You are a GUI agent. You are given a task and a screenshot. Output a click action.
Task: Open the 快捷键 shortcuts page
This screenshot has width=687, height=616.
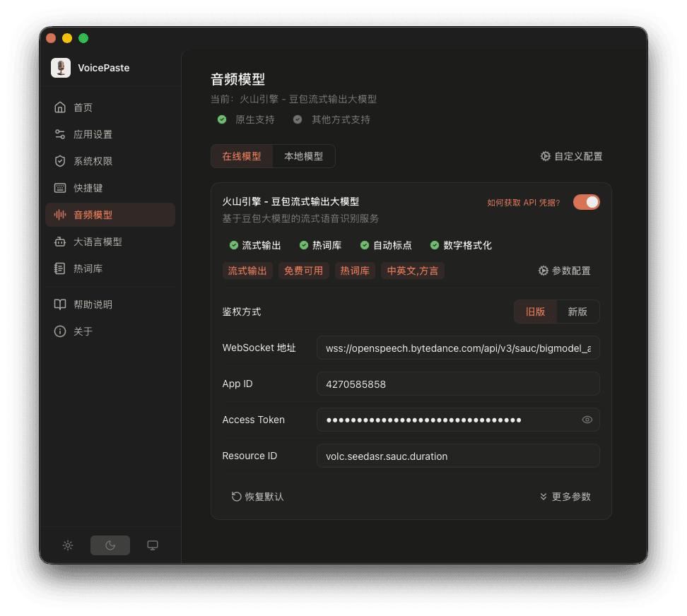pyautogui.click(x=110, y=188)
